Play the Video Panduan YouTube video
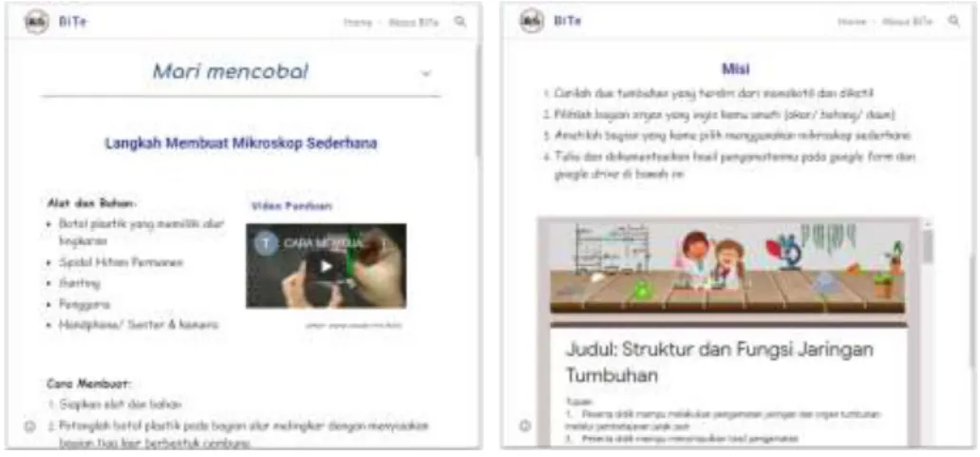This screenshot has width=980, height=457. coord(327,266)
